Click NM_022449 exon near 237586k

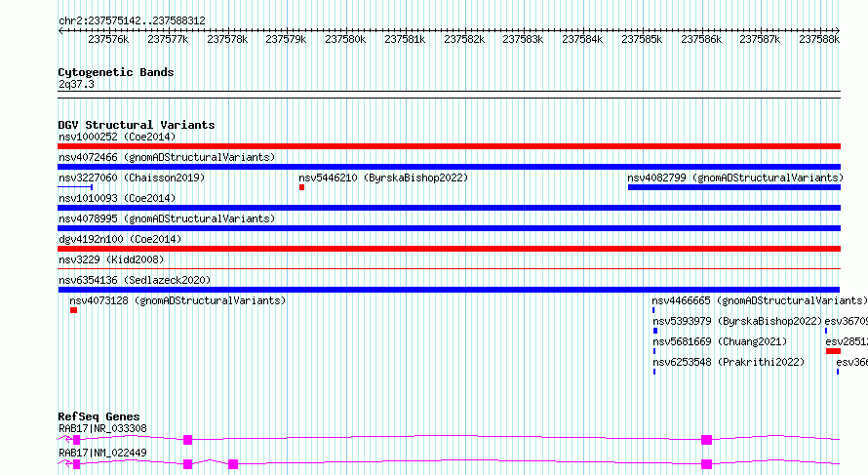click(x=706, y=464)
